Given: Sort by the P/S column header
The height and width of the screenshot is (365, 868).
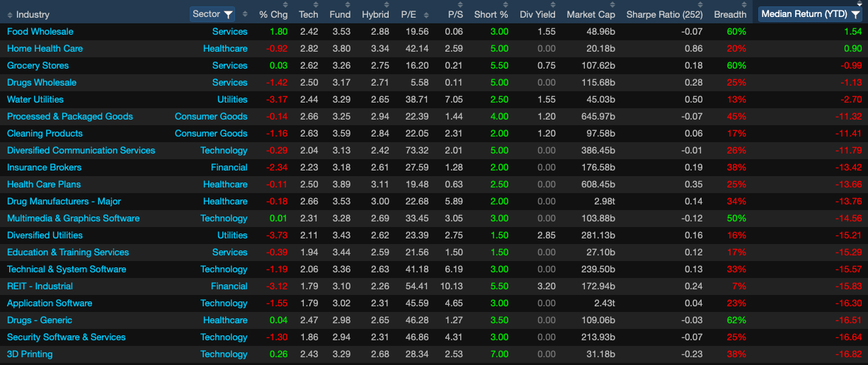Looking at the screenshot, I should 455,14.
